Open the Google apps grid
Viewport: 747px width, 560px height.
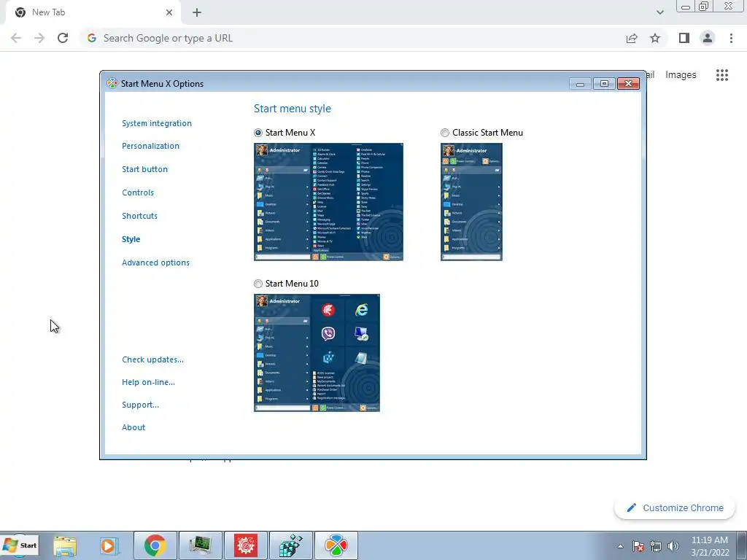point(722,75)
